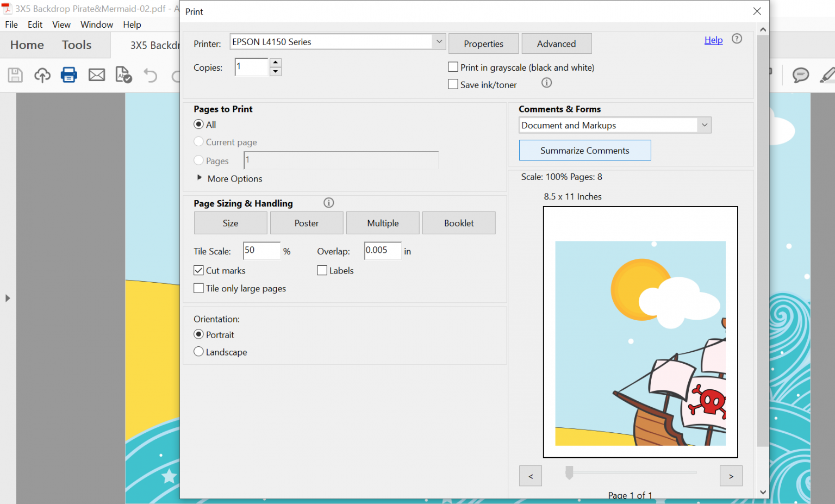Viewport: 835px width, 504px height.
Task: Uncheck the Cut marks option
Action: click(x=198, y=270)
